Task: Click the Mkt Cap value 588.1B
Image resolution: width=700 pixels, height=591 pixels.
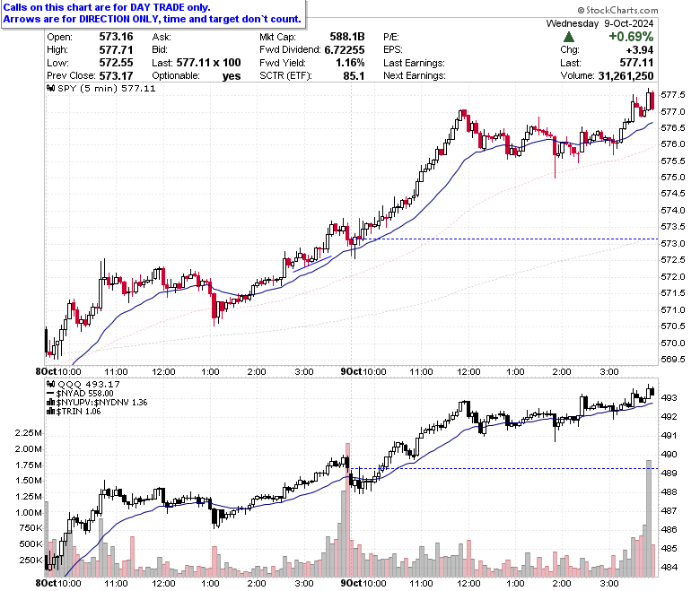Action: pyautogui.click(x=347, y=37)
